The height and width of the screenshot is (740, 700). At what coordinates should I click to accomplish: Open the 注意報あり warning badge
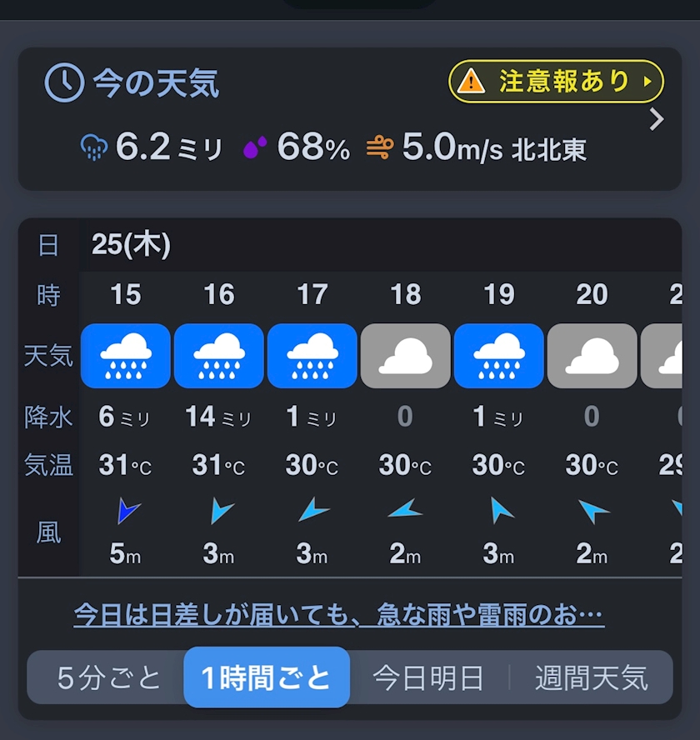coord(556,82)
